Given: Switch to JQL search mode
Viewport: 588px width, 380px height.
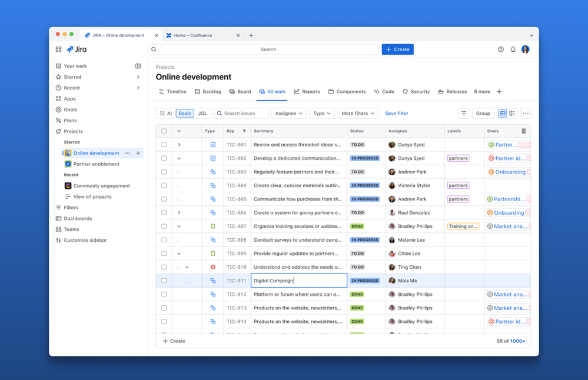Looking at the screenshot, I should pos(202,113).
